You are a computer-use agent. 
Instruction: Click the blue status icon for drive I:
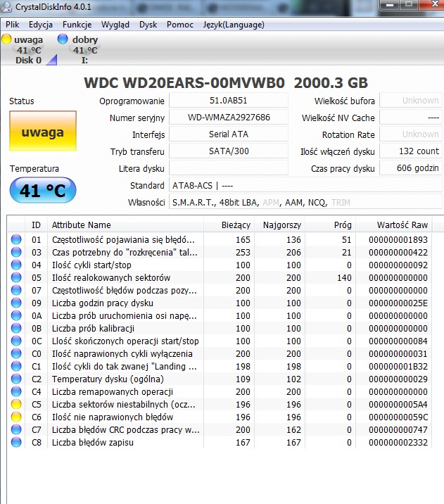tap(63, 39)
